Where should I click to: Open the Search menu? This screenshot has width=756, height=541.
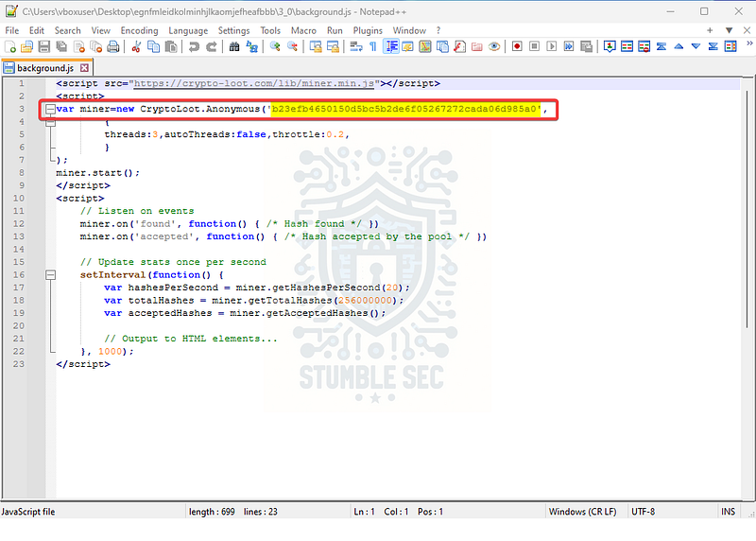pyautogui.click(x=67, y=30)
